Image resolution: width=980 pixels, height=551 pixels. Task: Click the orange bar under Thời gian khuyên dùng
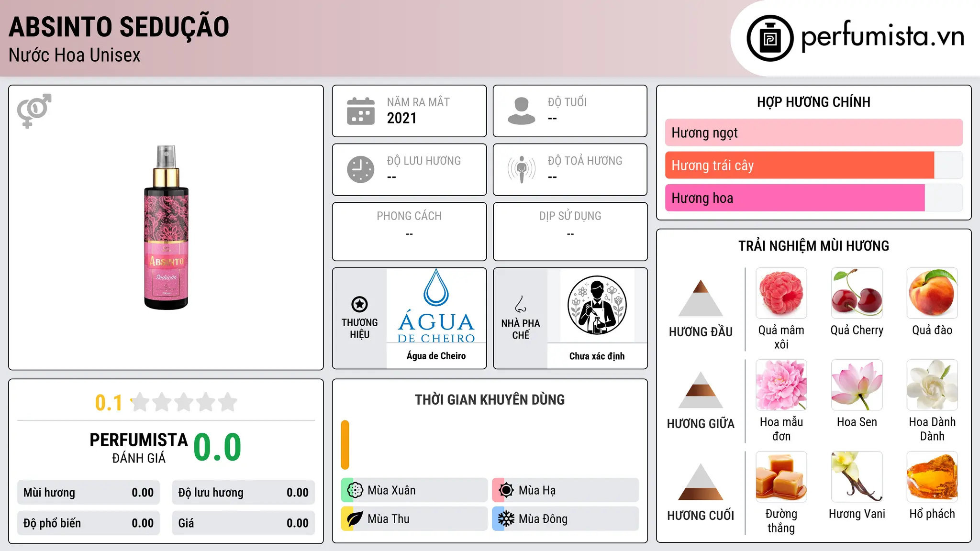345,445
